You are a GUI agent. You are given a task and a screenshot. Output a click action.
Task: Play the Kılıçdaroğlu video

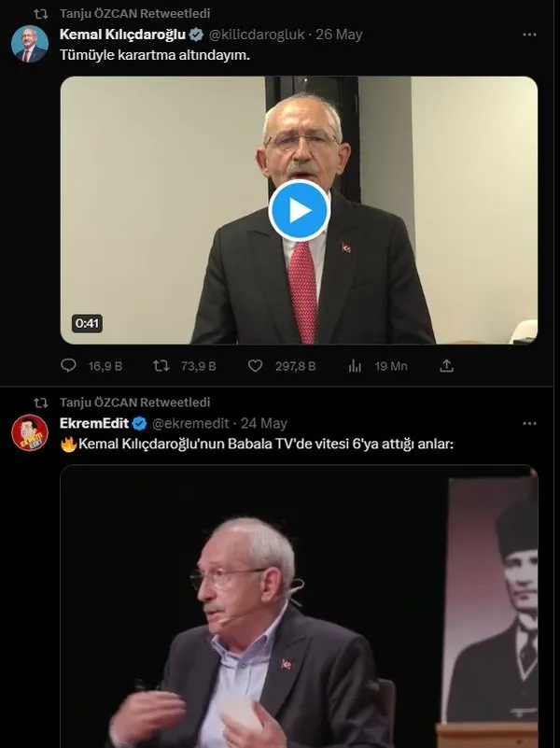[x=299, y=210]
